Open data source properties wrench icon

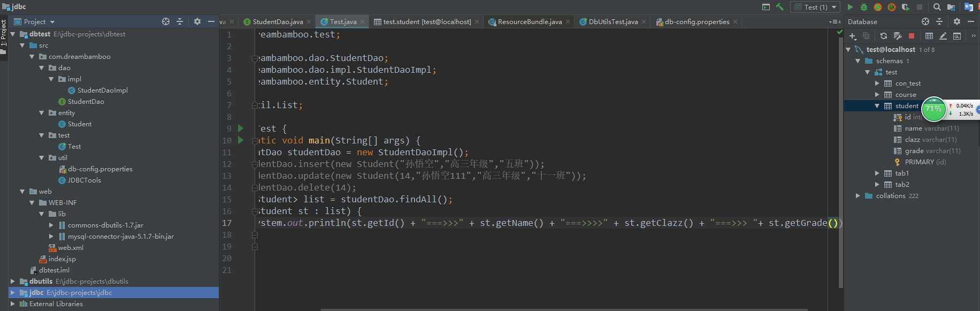898,36
